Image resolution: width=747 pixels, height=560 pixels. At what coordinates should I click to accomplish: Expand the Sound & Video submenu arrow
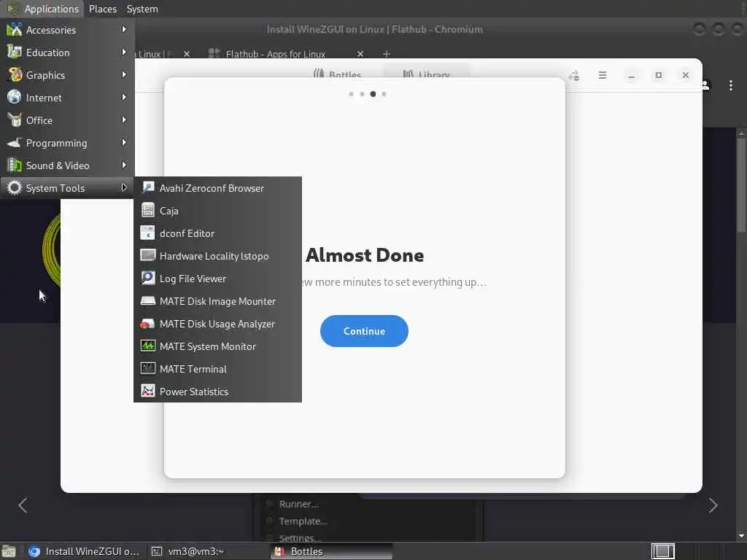pos(124,165)
